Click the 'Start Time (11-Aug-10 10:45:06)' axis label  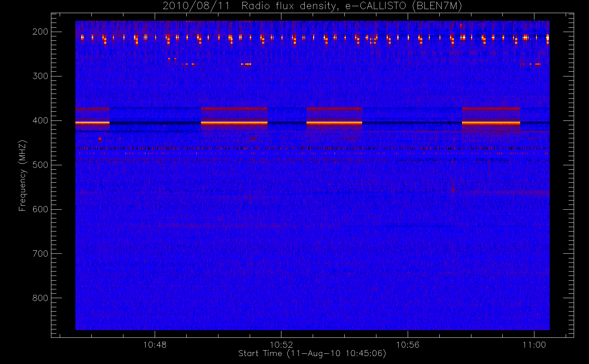(312, 353)
